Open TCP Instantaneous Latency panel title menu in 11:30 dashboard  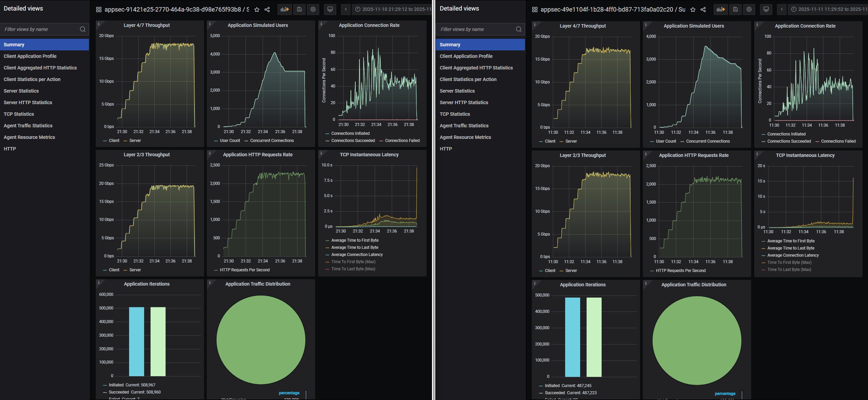[805, 155]
